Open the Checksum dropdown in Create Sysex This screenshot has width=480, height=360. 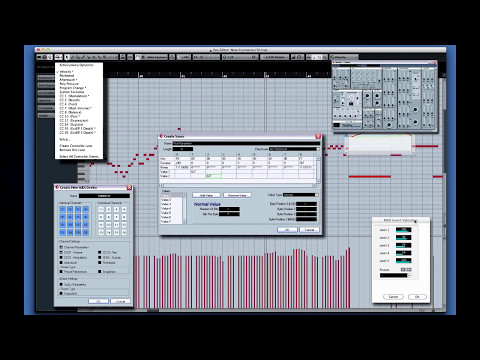tap(294, 149)
